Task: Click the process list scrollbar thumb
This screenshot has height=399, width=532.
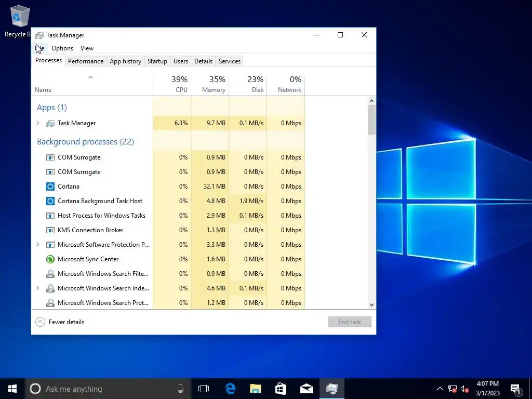Action: [x=371, y=119]
